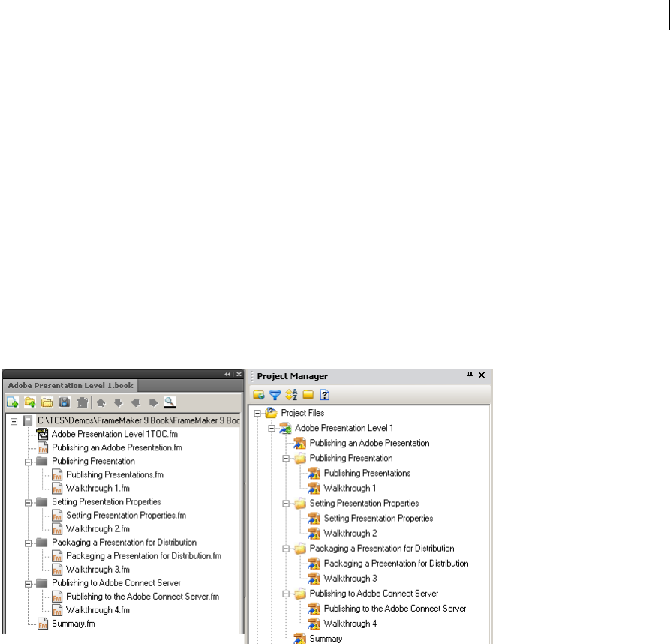Viewport: 670px width, 644px height.
Task: Select Setting Presentation Properties topic in Project Manager
Action: [x=378, y=518]
